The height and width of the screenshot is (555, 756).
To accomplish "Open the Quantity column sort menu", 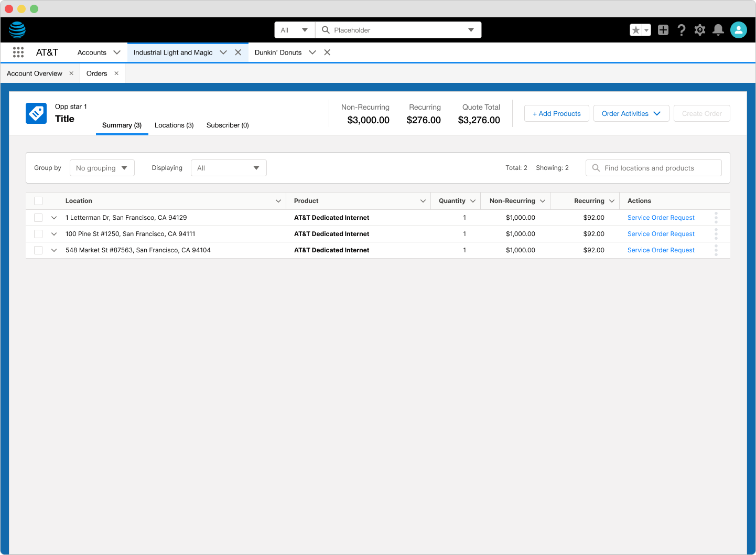I will (x=473, y=201).
